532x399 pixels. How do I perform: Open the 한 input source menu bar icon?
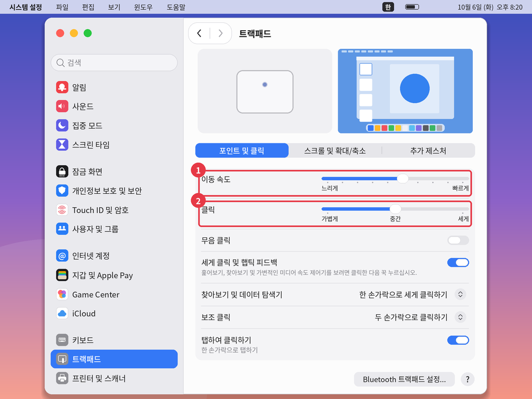[388, 7]
